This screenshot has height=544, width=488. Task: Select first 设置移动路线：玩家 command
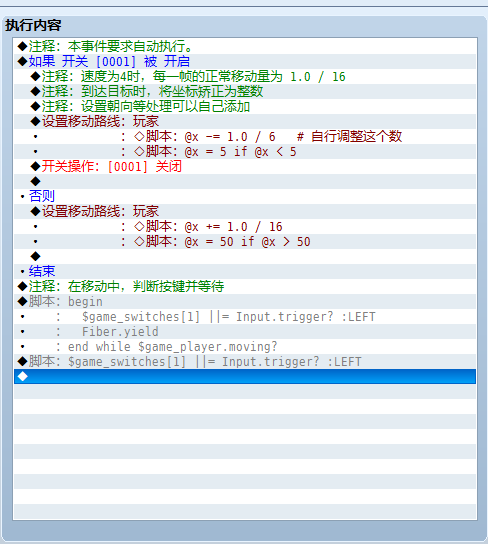click(245, 121)
